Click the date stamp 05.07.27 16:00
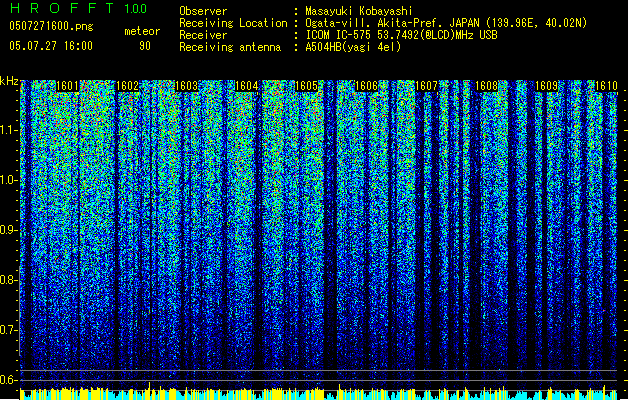The width and height of the screenshot is (629, 400). 51,46
